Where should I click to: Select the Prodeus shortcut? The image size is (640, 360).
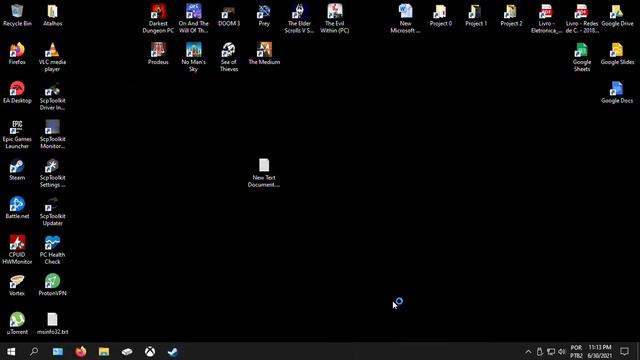pos(158,54)
